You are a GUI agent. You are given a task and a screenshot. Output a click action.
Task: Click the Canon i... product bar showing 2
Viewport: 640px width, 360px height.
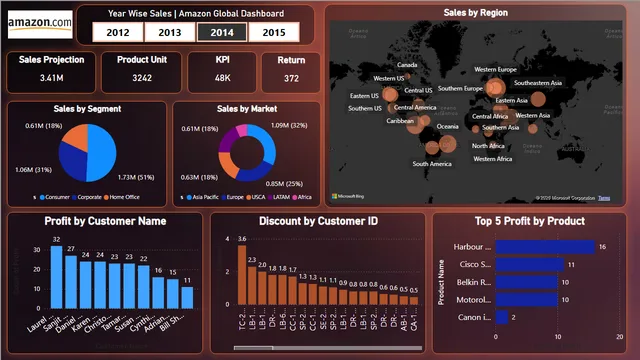point(502,317)
